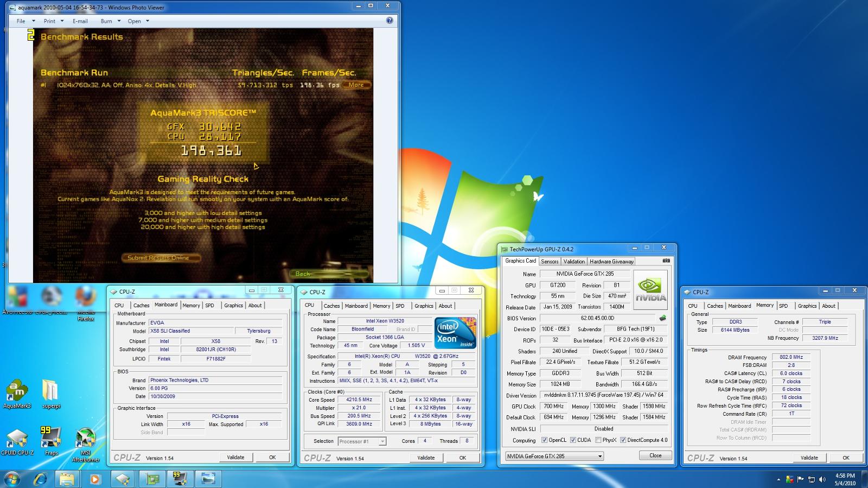Screen dimensions: 868x488
Task: Open the superpi folder on the desktop
Action: pos(50,394)
